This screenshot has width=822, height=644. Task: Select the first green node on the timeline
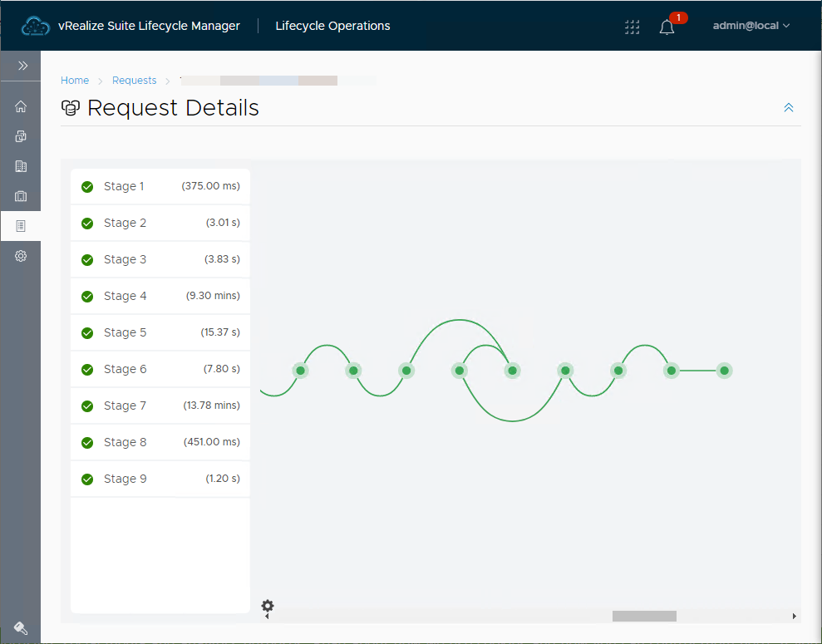coord(300,370)
